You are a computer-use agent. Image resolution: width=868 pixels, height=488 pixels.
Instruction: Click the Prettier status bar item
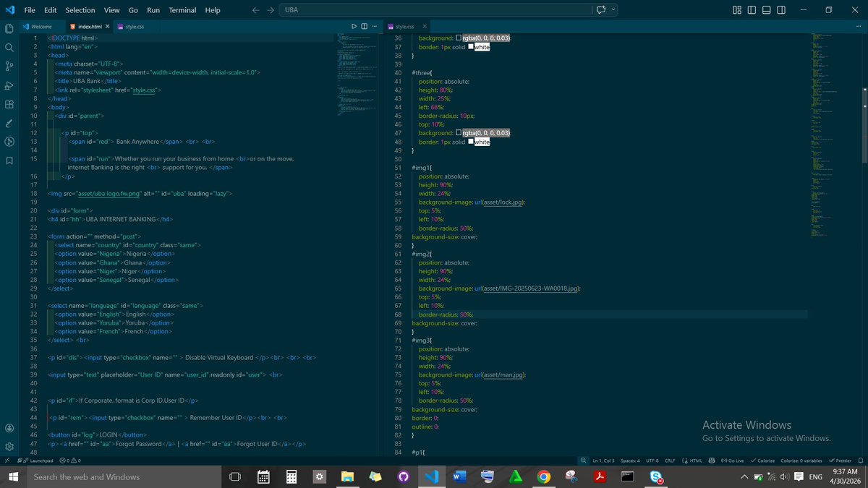tap(841, 461)
